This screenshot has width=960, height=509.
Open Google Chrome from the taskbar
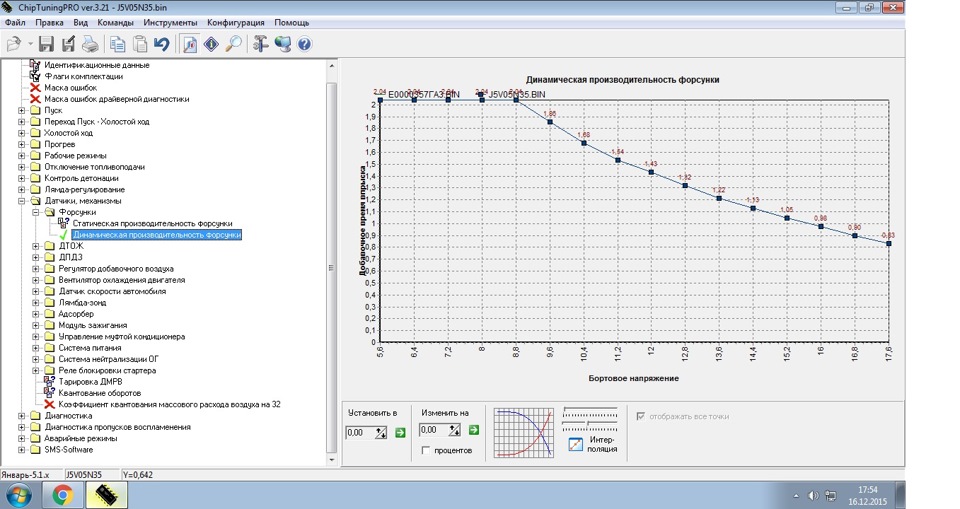click(x=62, y=493)
